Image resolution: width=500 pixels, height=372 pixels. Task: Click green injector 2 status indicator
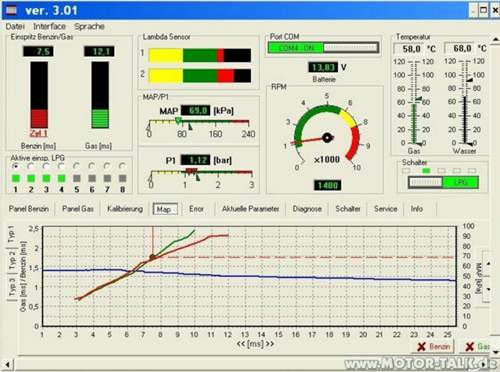click(31, 178)
